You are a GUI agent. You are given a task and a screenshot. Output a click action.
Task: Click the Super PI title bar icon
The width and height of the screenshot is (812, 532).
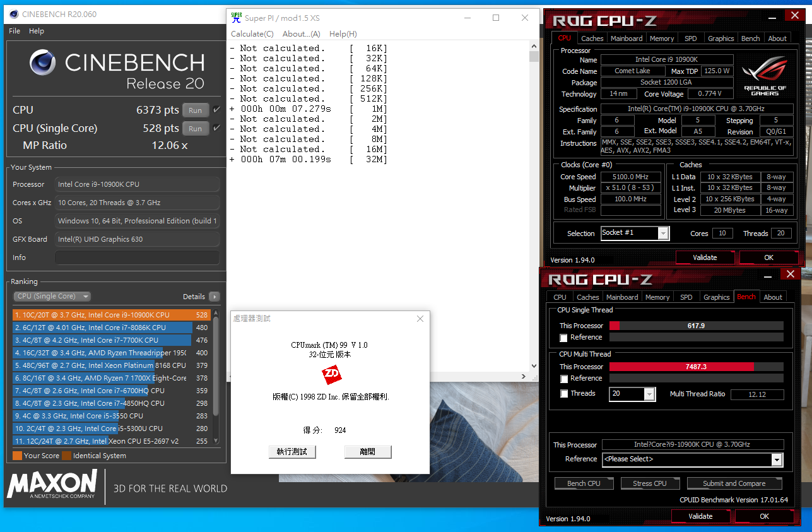click(x=237, y=18)
